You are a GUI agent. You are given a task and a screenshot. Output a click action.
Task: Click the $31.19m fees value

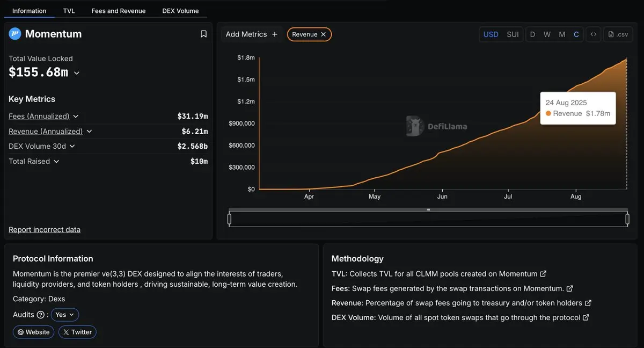coord(193,117)
